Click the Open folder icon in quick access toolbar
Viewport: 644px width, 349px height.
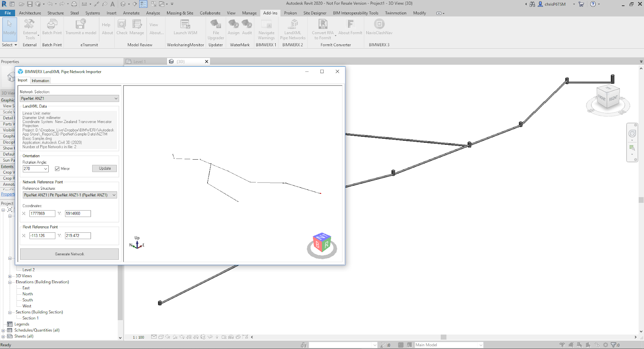pyautogui.click(x=21, y=4)
